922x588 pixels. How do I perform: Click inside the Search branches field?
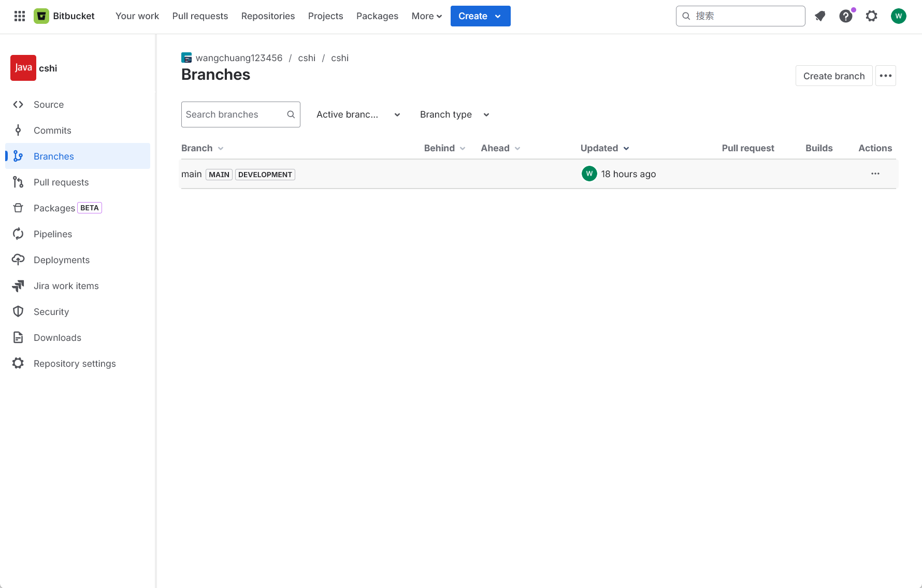click(233, 114)
